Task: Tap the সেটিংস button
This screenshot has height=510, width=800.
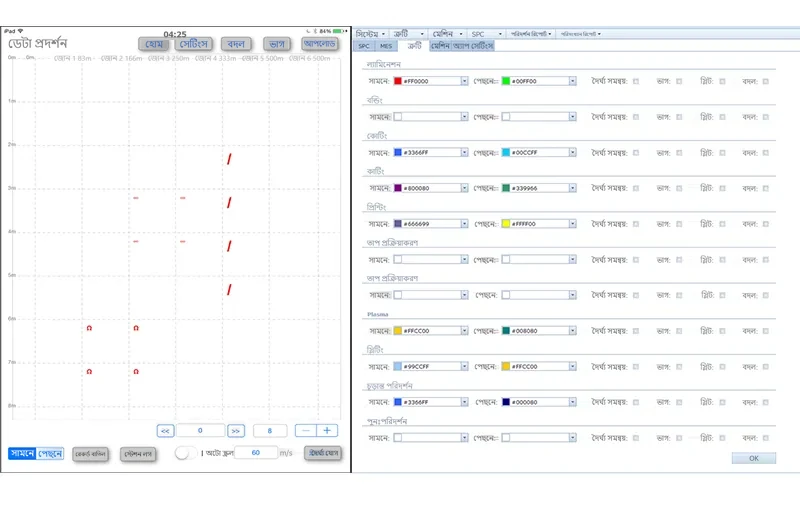Action: pyautogui.click(x=194, y=44)
